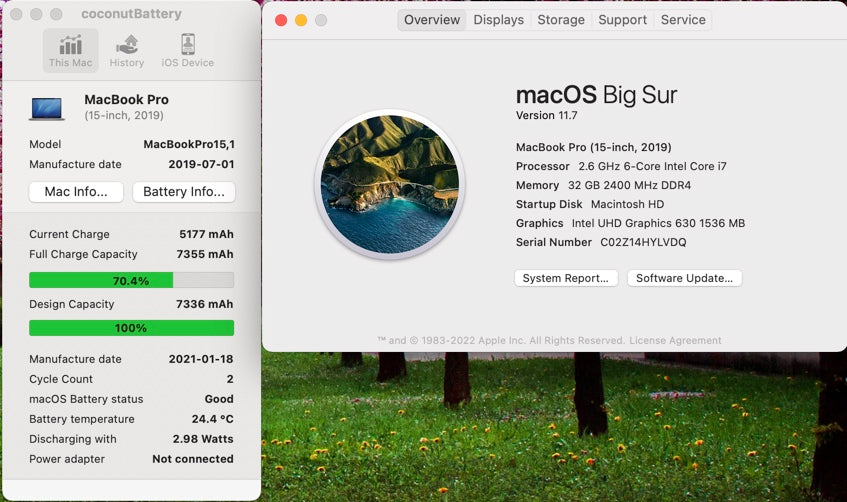Viewport: 847px width, 502px height.
Task: Click the 70.4% charge progress bar
Action: point(131,280)
